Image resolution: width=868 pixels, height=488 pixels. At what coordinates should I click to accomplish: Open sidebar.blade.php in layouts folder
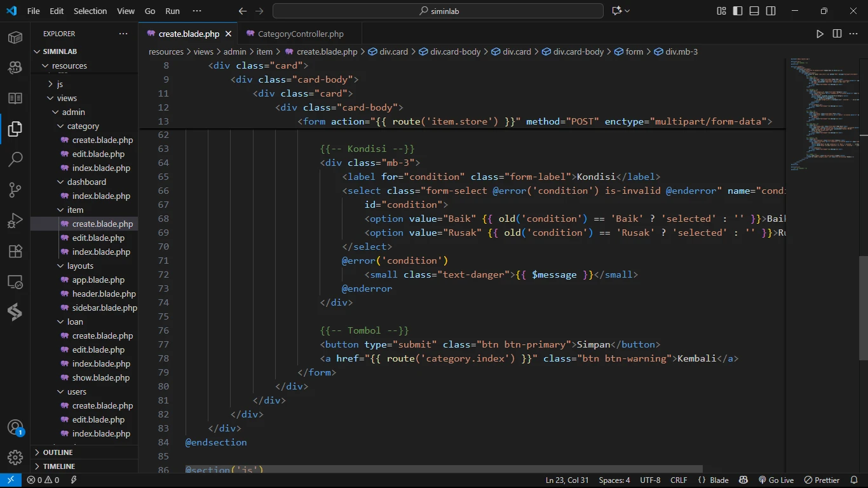tap(104, 308)
